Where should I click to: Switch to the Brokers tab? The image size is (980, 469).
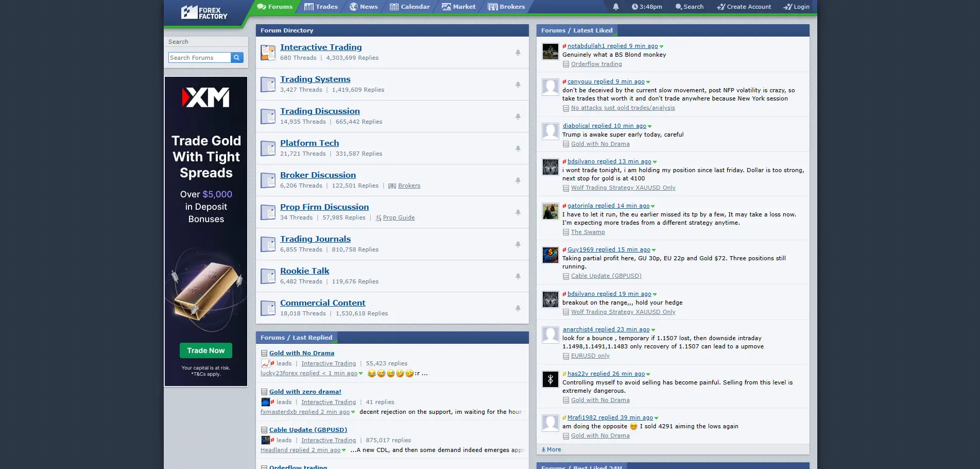point(506,7)
